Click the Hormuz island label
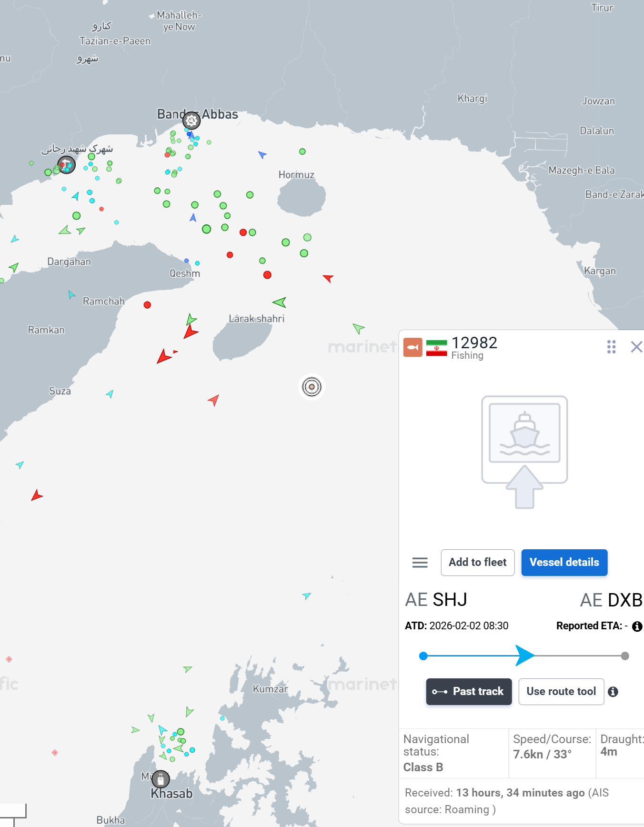Image resolution: width=644 pixels, height=827 pixels. pos(296,175)
